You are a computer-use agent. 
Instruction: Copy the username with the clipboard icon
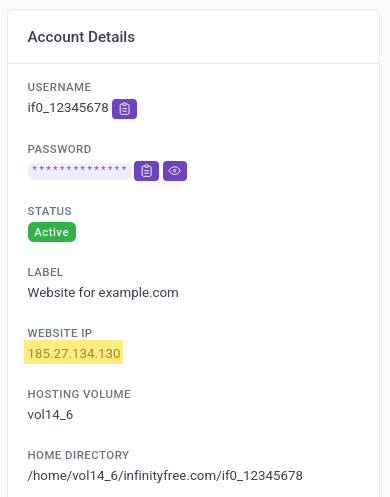(124, 109)
